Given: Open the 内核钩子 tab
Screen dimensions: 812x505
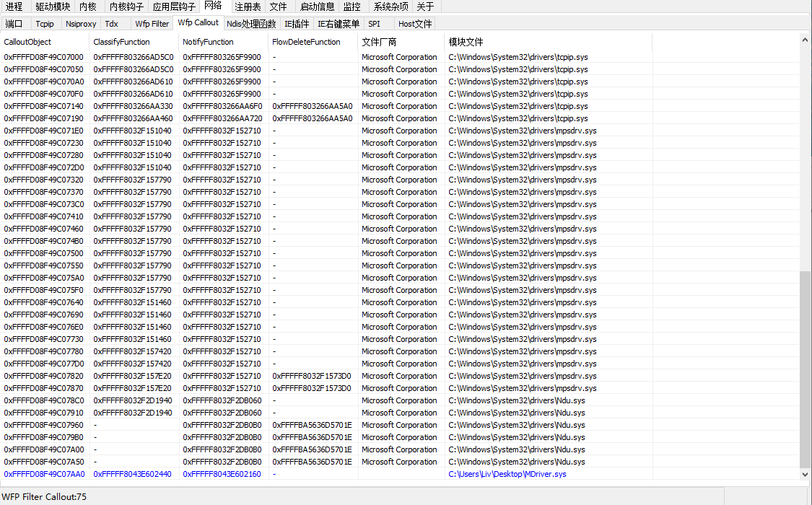Looking at the screenshot, I should 126,6.
